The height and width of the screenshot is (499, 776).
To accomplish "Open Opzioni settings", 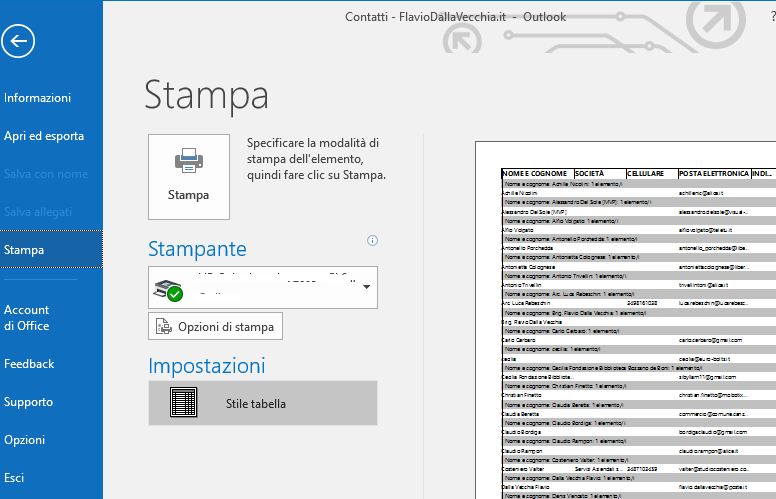I will point(25,440).
